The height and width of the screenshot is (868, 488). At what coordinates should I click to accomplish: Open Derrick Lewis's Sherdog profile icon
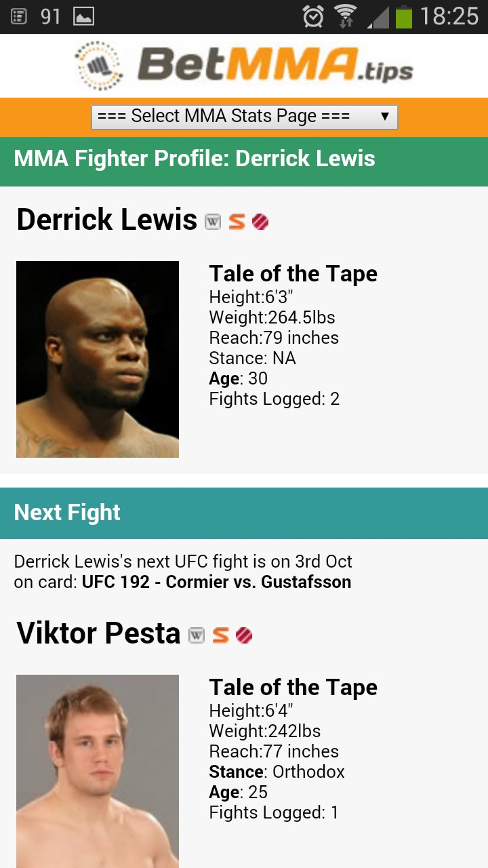237,220
